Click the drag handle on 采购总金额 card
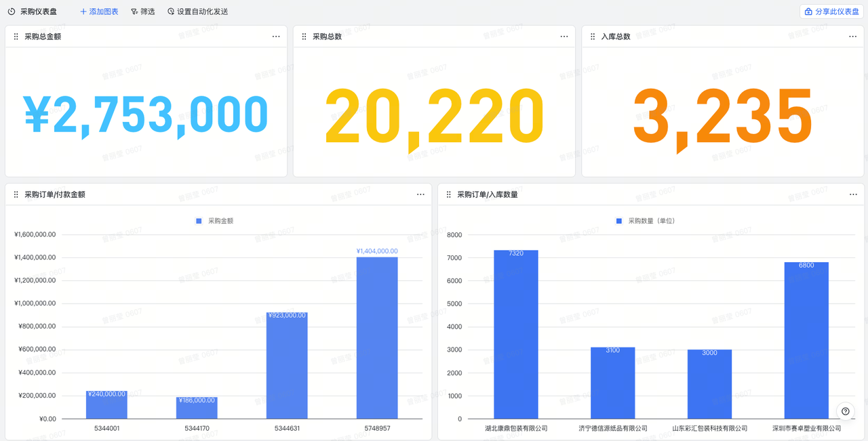This screenshot has height=441, width=868. pos(16,37)
